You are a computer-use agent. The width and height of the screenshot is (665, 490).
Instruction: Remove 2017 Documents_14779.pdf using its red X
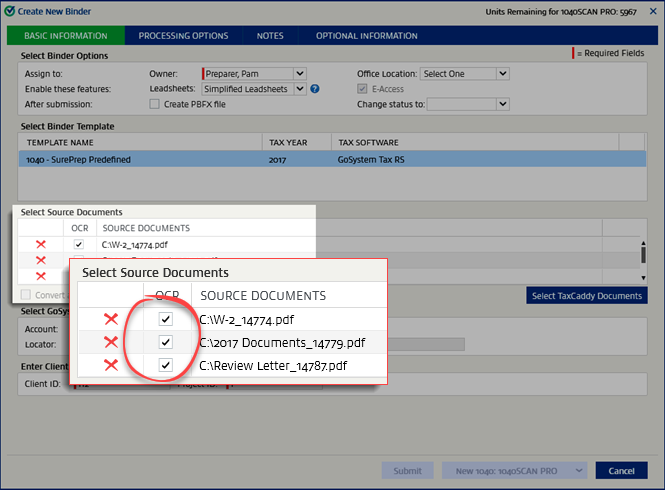[111, 342]
